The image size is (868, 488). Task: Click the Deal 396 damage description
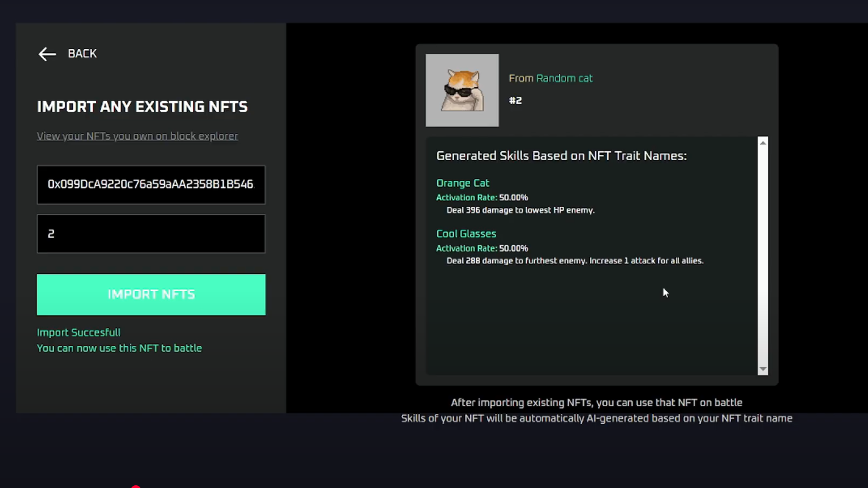click(x=520, y=210)
